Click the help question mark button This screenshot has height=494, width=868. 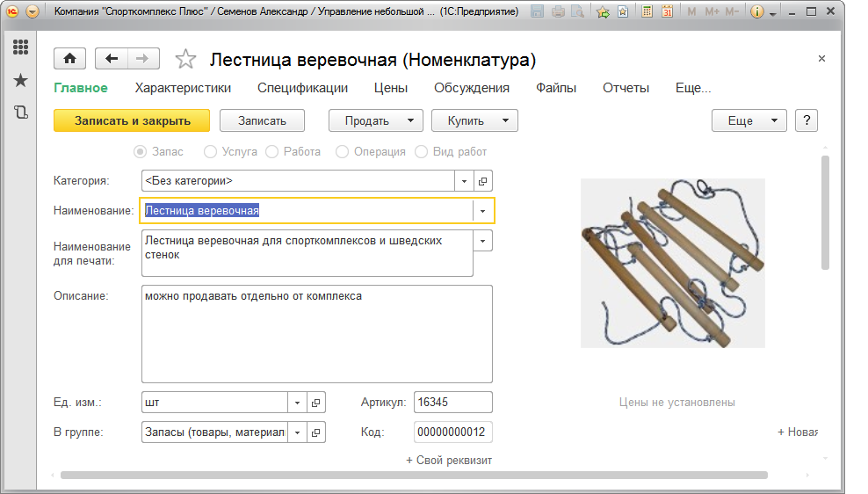[806, 120]
